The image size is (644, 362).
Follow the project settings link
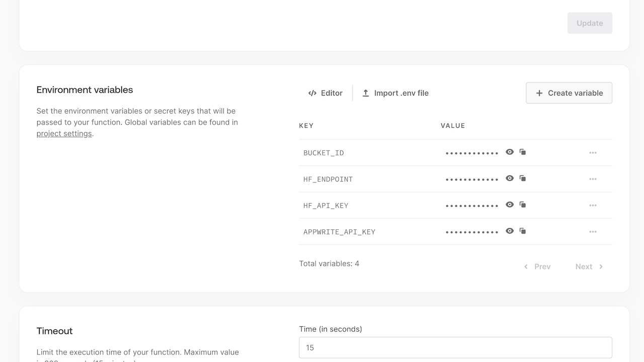coord(64,134)
